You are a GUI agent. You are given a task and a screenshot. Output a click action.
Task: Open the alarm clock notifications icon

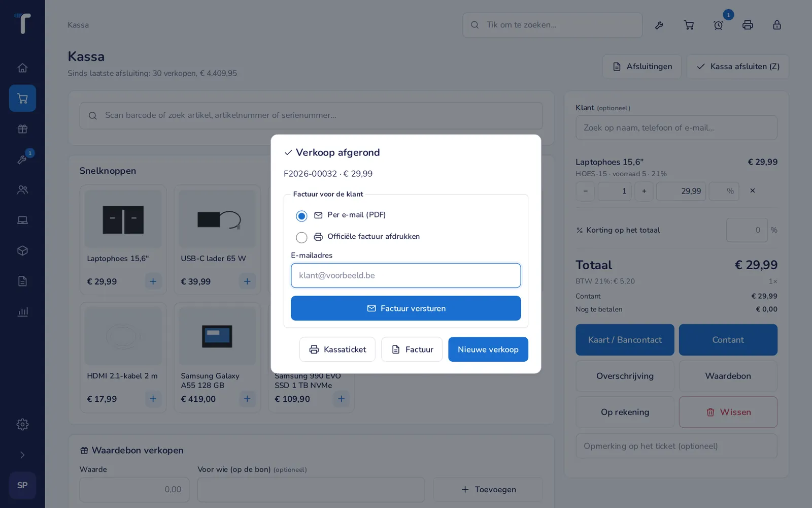(x=718, y=25)
